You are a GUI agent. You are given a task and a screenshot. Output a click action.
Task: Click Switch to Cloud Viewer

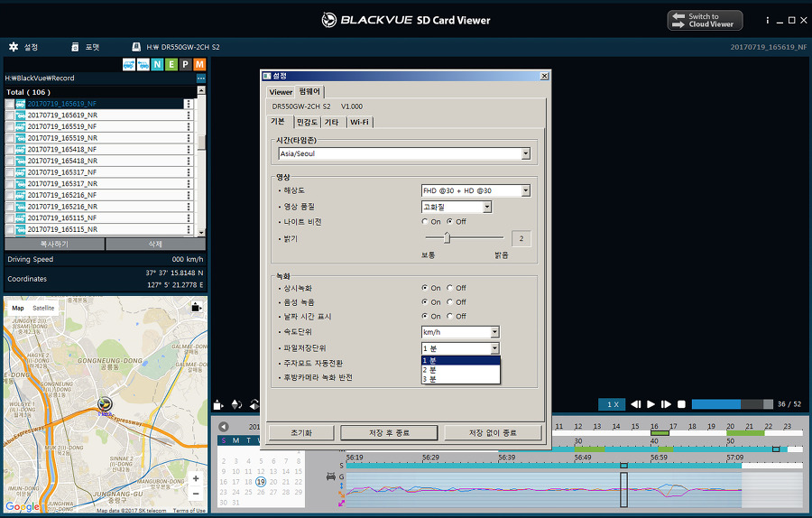tap(705, 20)
